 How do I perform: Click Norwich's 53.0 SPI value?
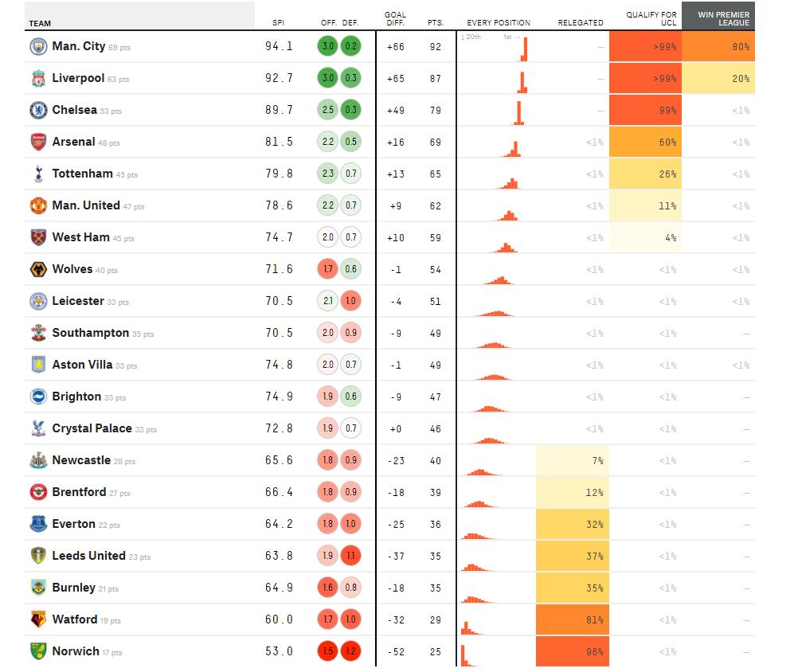[279, 651]
